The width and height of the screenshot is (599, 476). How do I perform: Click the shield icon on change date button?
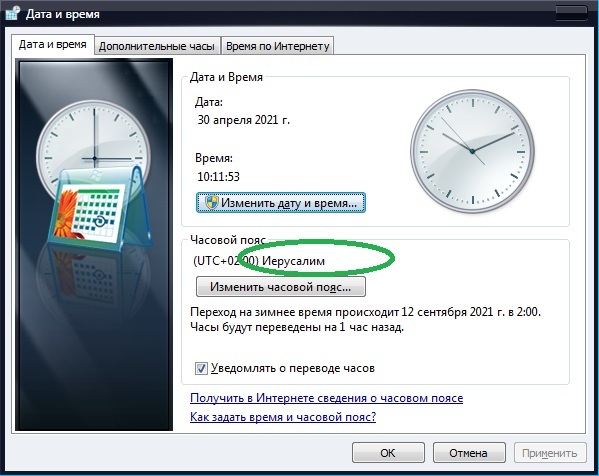coord(211,202)
